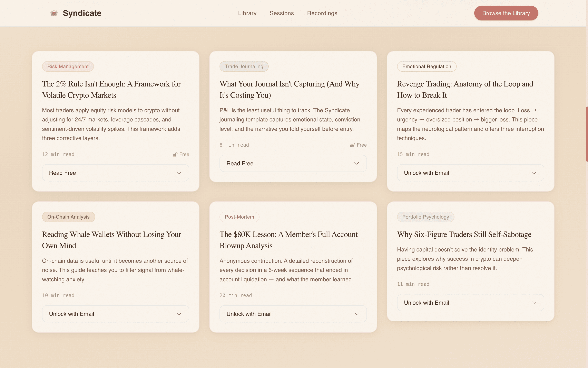This screenshot has height=368, width=588.
Task: Expand Unlock with Email on Whale Wallets card
Action: click(115, 314)
